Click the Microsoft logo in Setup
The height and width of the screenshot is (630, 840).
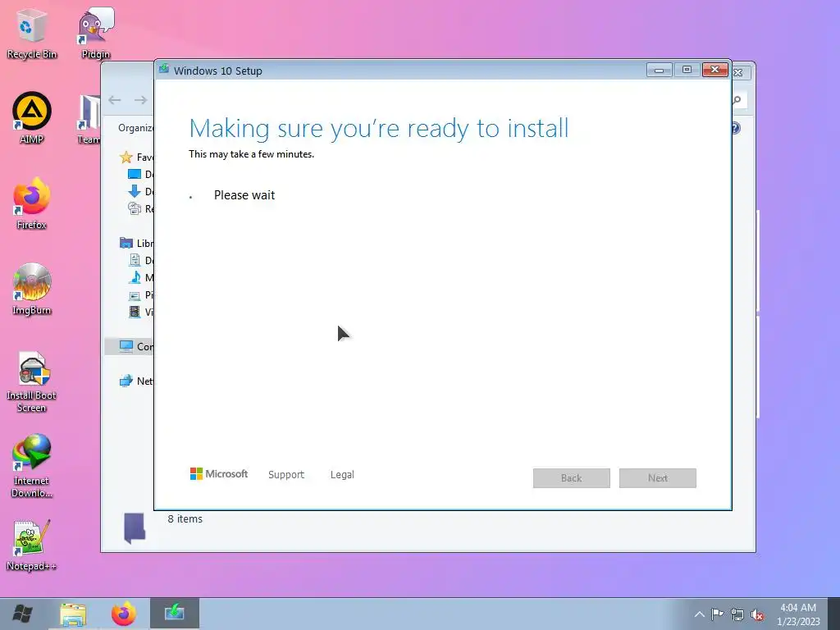click(218, 474)
